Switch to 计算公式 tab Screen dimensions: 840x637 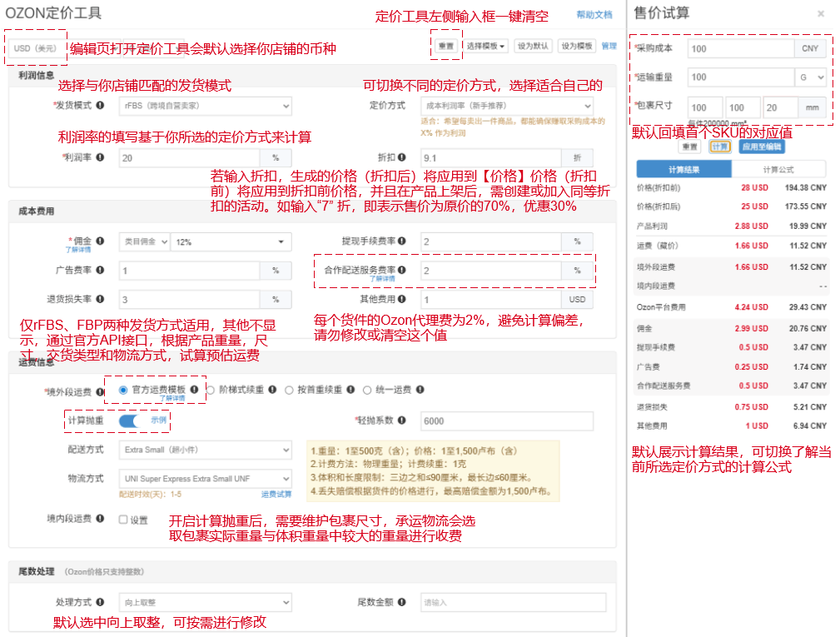[x=778, y=169]
